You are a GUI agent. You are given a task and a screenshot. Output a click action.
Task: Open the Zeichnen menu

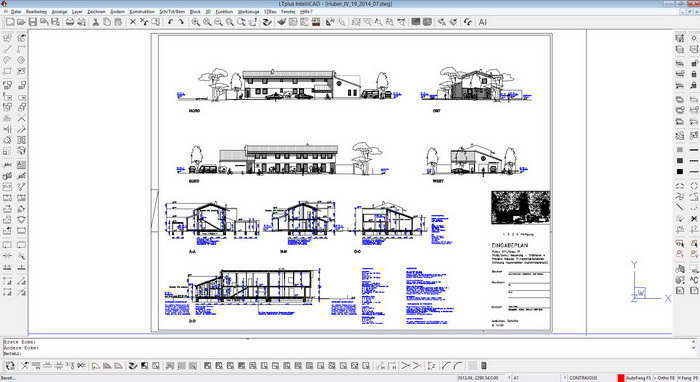pyautogui.click(x=96, y=12)
